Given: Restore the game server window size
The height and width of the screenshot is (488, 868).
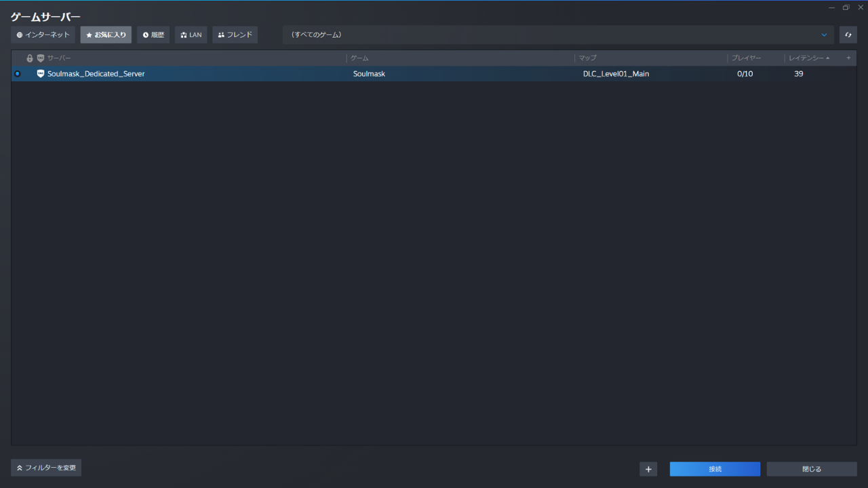Looking at the screenshot, I should pyautogui.click(x=846, y=7).
